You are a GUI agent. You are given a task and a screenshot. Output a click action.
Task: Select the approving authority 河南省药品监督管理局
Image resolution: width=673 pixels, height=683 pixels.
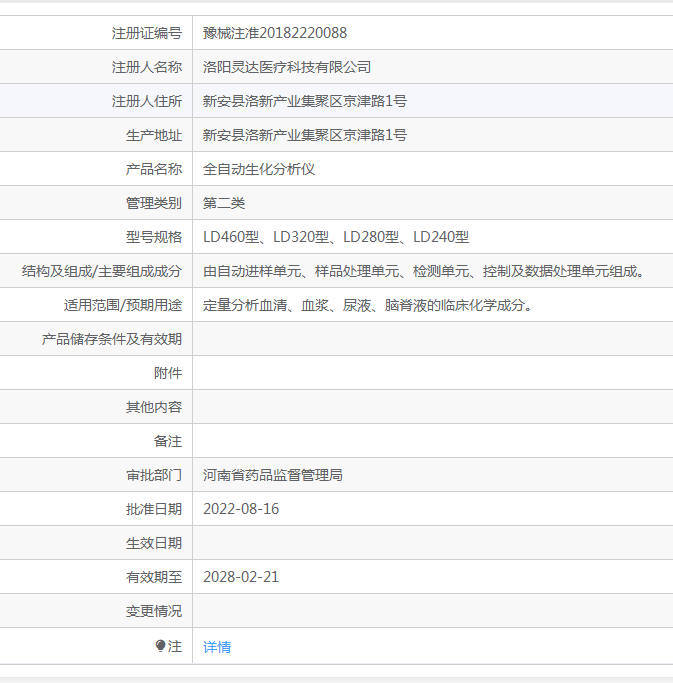(x=273, y=475)
